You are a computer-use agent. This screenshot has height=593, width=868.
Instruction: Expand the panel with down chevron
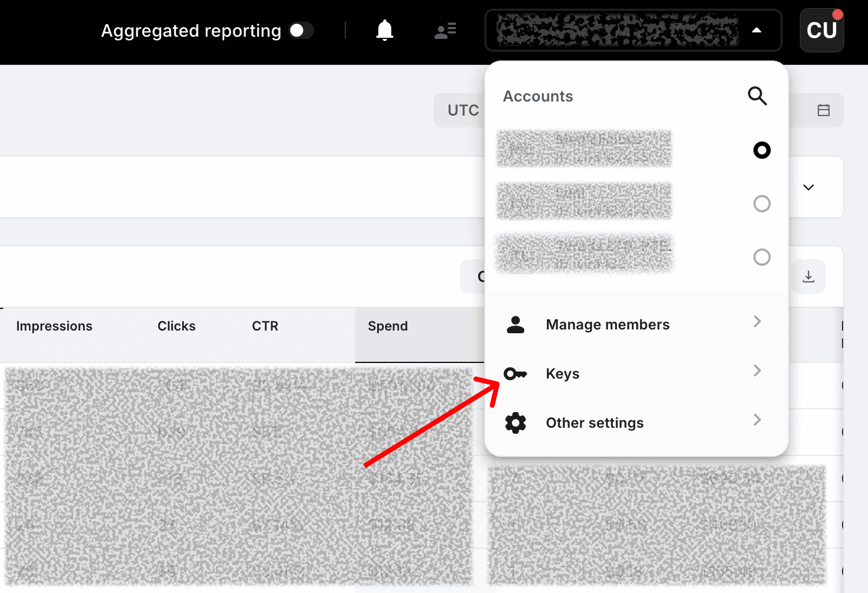pos(808,187)
